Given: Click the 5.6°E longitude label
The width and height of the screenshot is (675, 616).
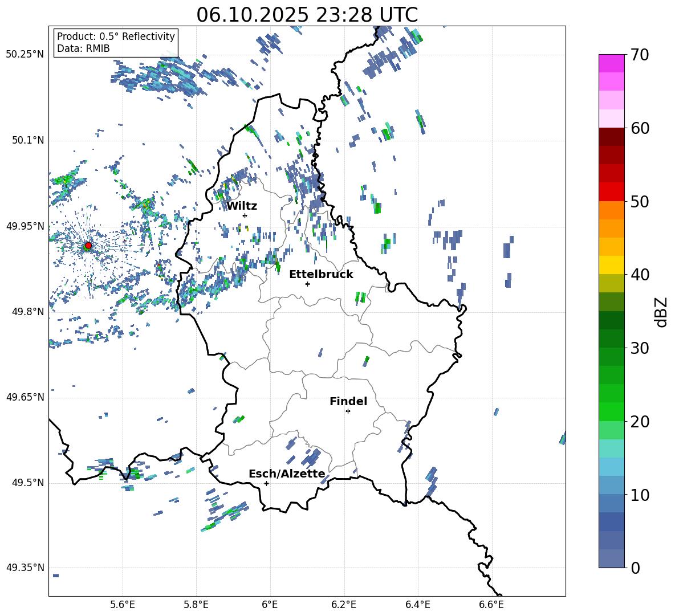Looking at the screenshot, I should click(x=123, y=605).
